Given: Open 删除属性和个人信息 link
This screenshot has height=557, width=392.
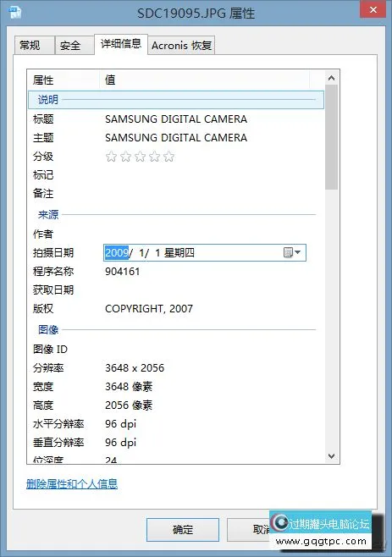Looking at the screenshot, I should tap(72, 484).
